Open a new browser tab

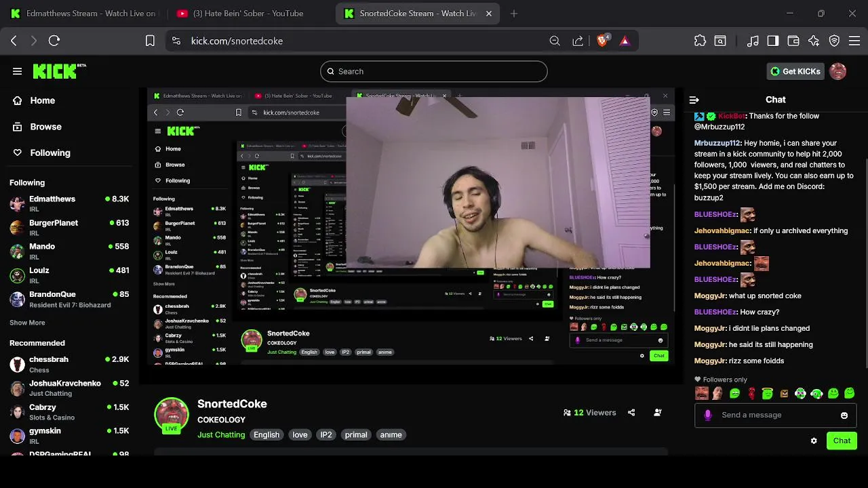(x=513, y=14)
